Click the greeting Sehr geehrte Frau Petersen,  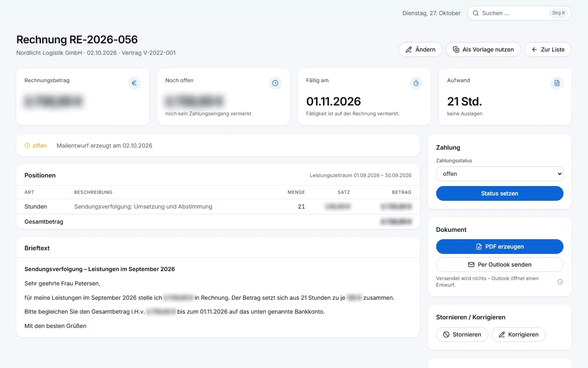62,283
